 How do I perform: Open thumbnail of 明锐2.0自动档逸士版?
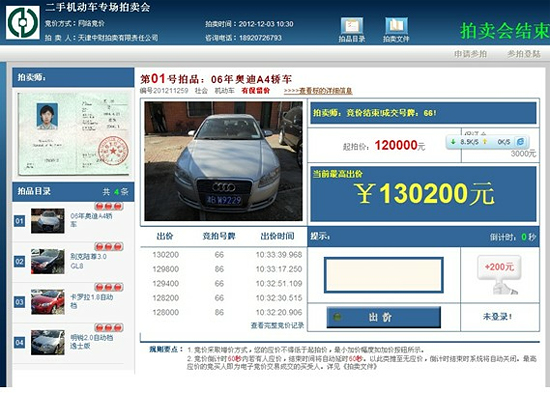tap(48, 342)
